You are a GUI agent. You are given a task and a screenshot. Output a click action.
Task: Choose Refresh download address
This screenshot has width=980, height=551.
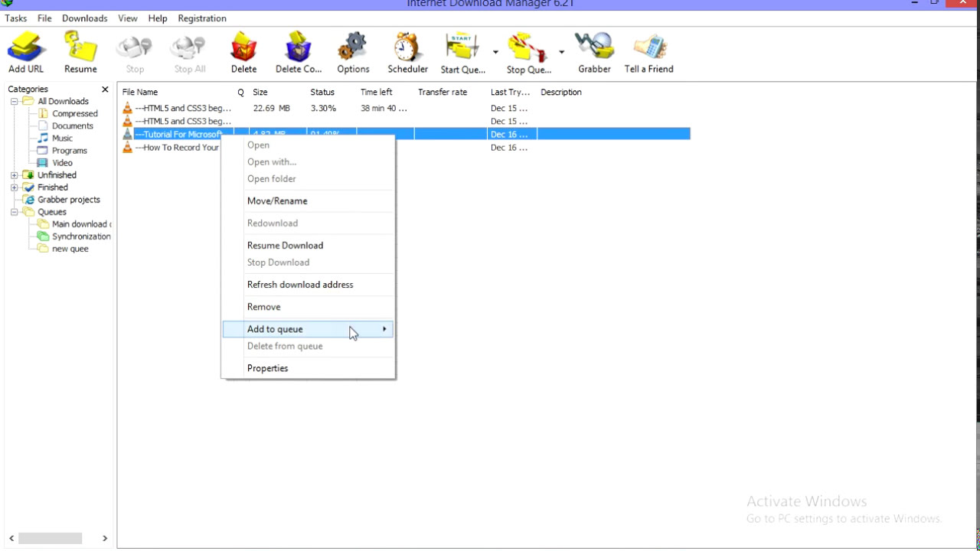click(308, 285)
